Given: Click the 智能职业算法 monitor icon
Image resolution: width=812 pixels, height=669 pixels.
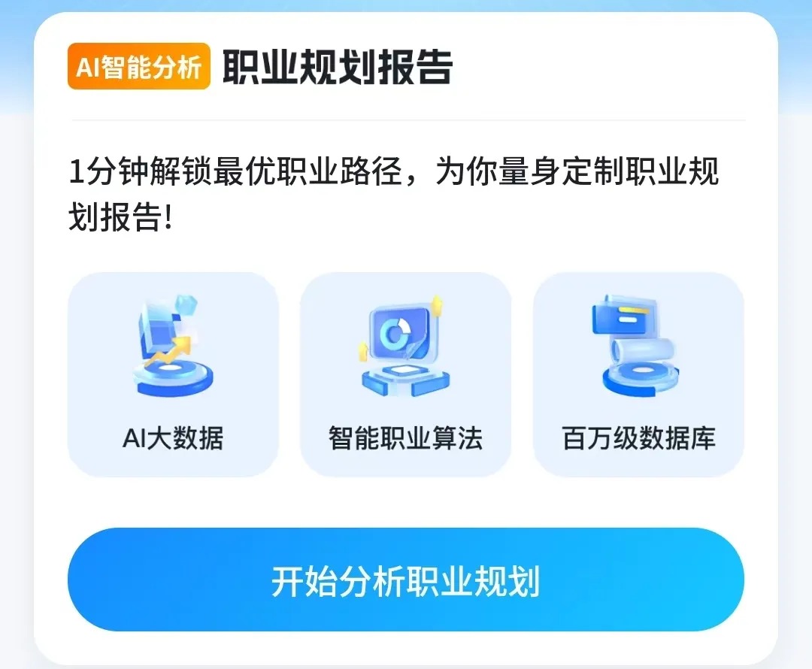Looking at the screenshot, I should point(405,346).
